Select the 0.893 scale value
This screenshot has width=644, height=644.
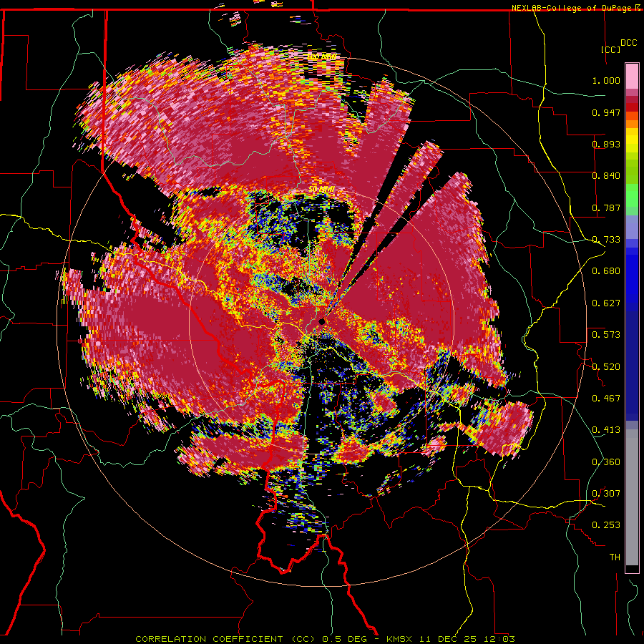pos(606,144)
